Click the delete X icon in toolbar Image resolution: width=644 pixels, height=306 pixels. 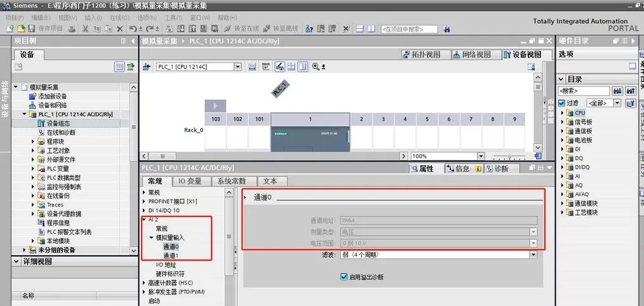click(119, 29)
